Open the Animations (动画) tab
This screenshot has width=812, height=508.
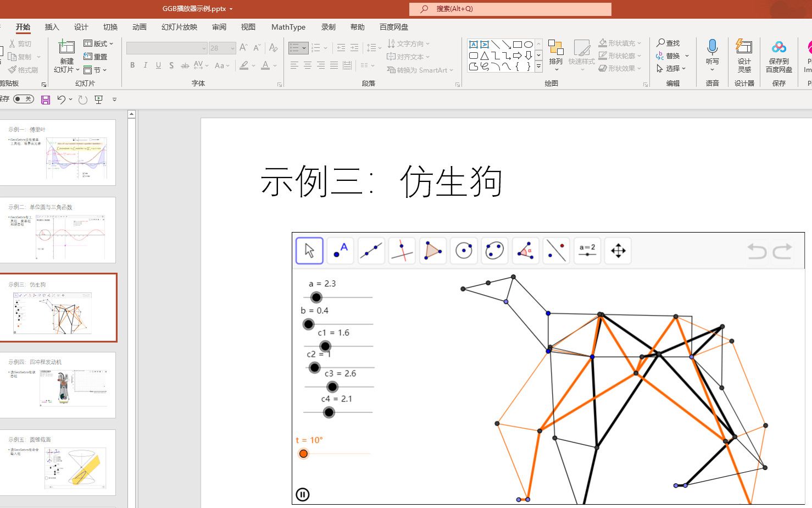click(140, 27)
